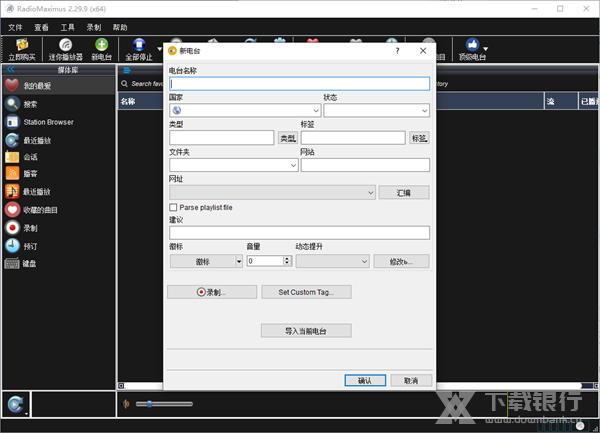Open 会话 sessions in the sidebar
The image size is (600, 433).
pos(59,157)
